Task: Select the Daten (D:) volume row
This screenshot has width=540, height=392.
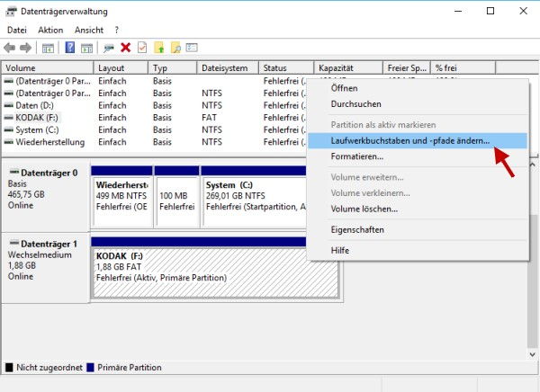Action: tap(154, 105)
